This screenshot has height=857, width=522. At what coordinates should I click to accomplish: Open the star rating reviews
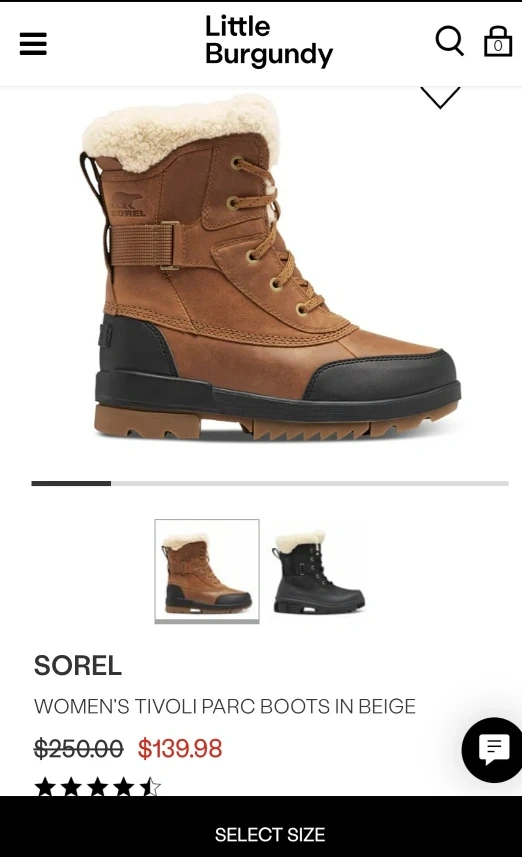coord(97,787)
